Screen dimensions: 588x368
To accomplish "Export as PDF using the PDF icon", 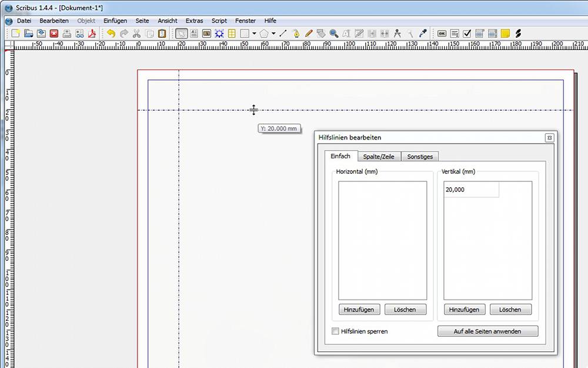I will (92, 34).
